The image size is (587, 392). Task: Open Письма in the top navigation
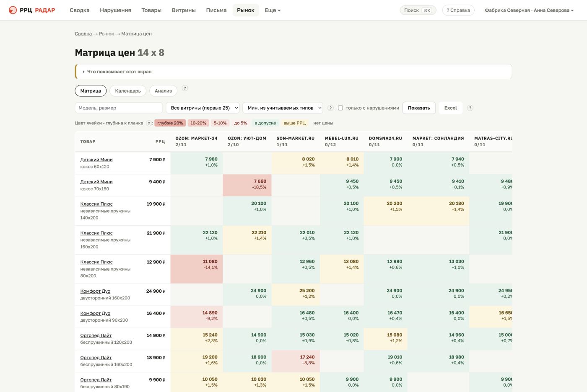click(x=216, y=10)
